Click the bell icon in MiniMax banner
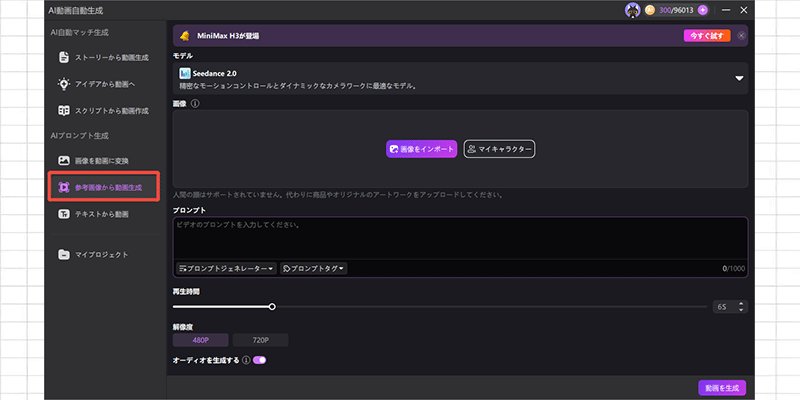This screenshot has width=800, height=400. coord(185,36)
